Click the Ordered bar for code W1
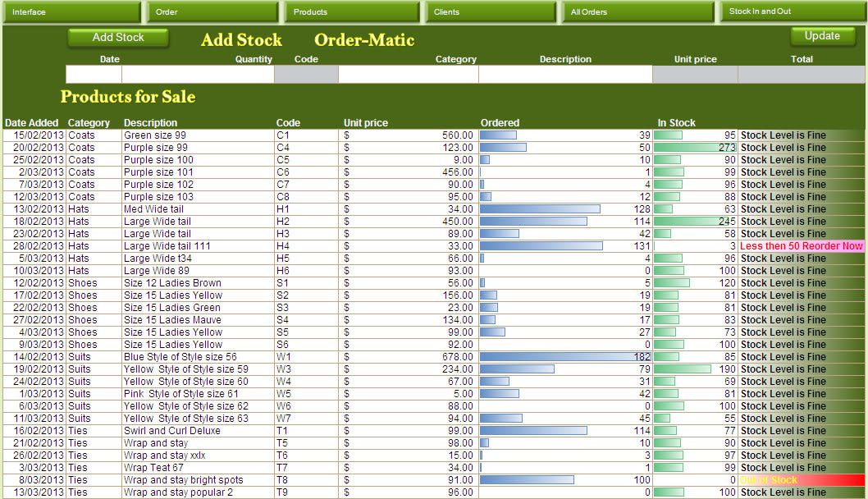This screenshot has width=868, height=499. pos(565,357)
